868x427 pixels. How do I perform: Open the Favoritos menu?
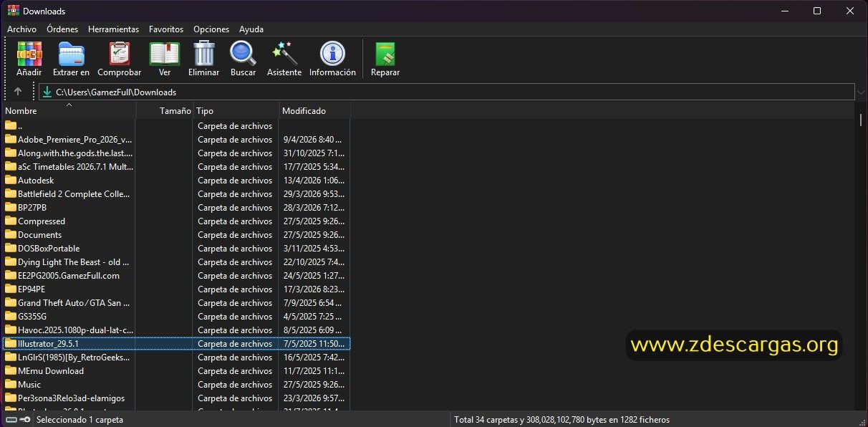[x=166, y=29]
